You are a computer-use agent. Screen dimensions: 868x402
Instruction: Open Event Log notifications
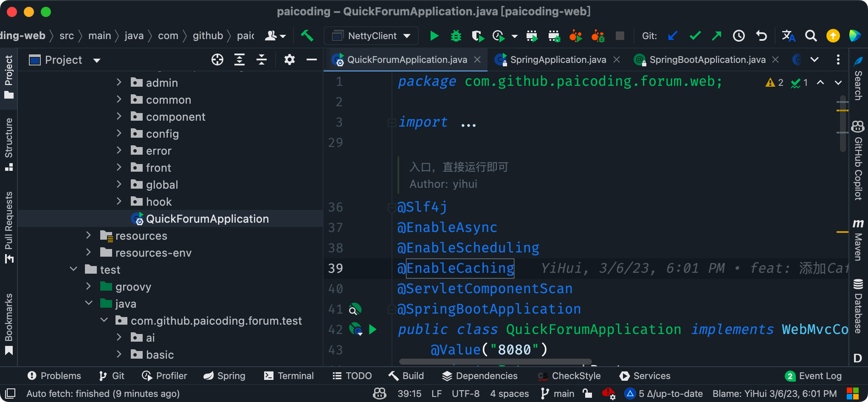[814, 376]
